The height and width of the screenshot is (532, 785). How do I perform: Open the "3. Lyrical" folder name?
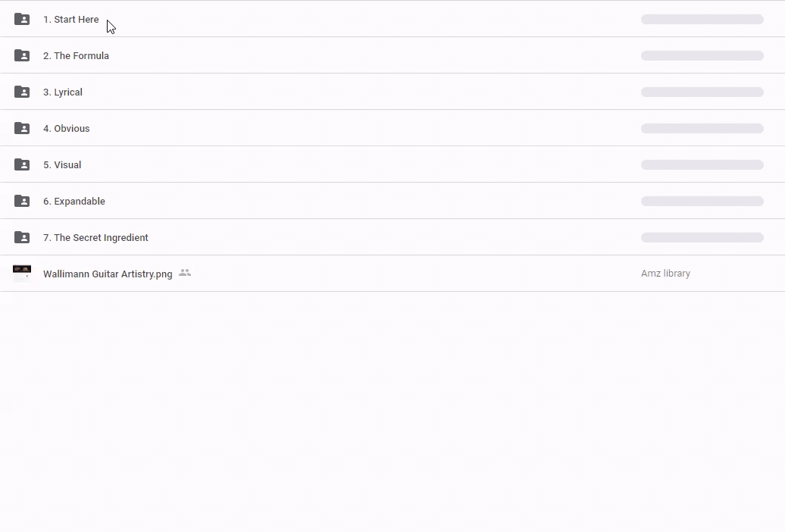63,92
